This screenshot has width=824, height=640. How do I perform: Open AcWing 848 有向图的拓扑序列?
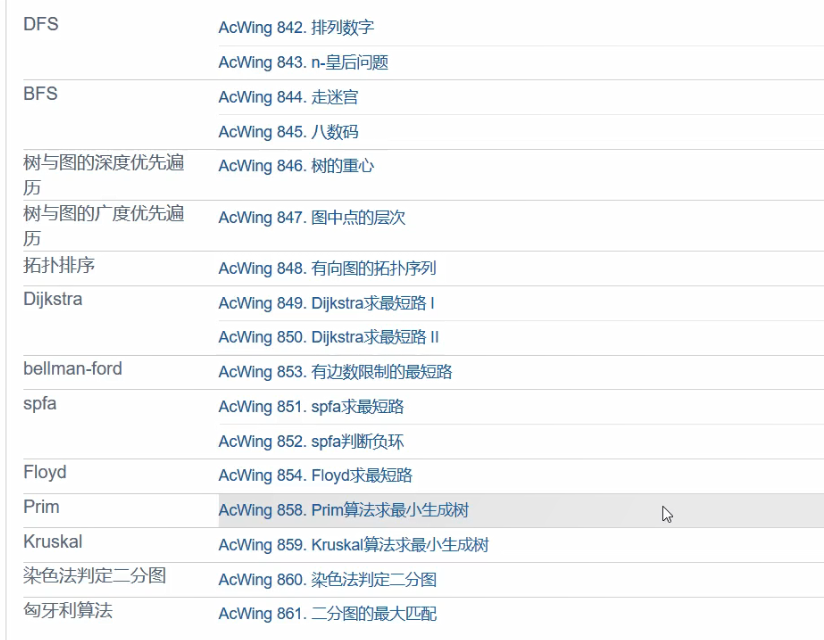tap(327, 268)
